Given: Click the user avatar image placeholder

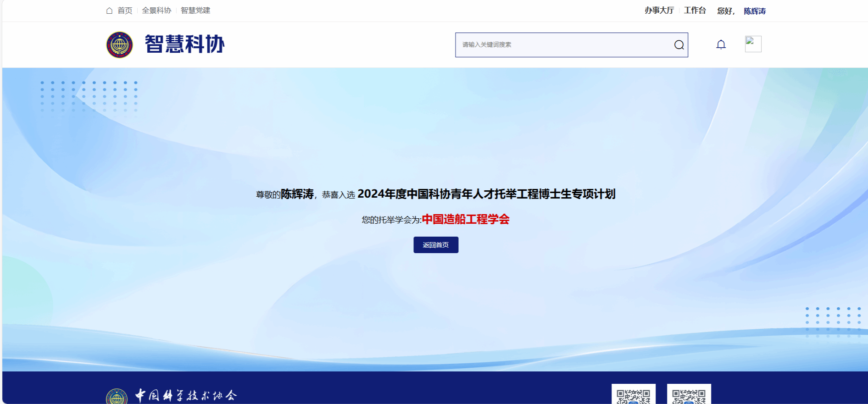Looking at the screenshot, I should (x=753, y=44).
